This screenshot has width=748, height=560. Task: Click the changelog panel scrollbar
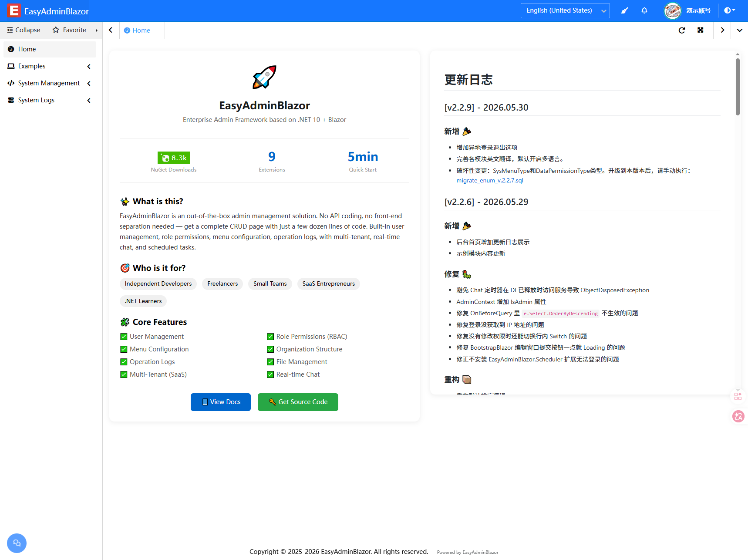[738, 87]
